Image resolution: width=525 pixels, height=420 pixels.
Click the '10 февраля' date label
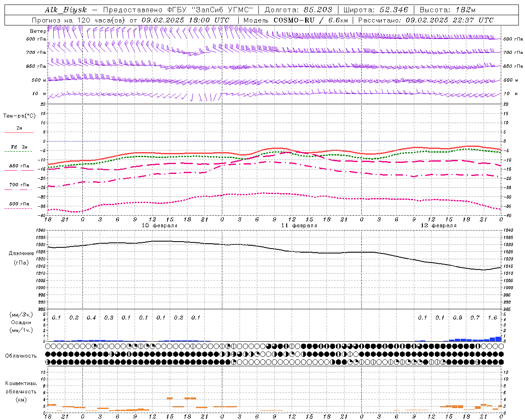(x=160, y=225)
